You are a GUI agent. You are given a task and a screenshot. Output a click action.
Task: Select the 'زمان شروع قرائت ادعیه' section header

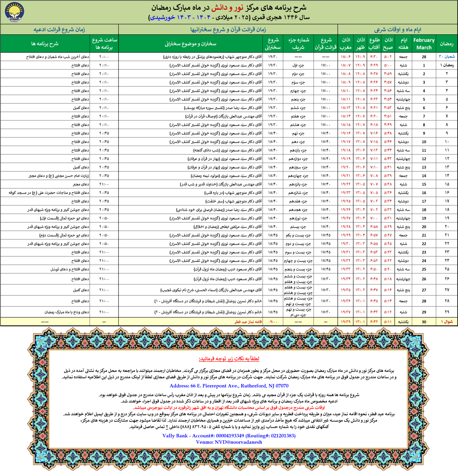coord(59,29)
